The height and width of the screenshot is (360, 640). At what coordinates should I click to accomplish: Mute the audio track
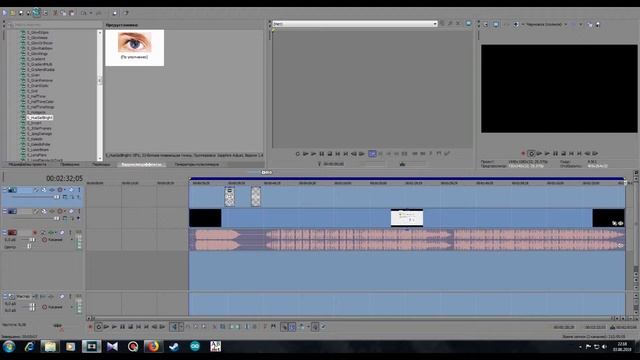[x=62, y=233]
